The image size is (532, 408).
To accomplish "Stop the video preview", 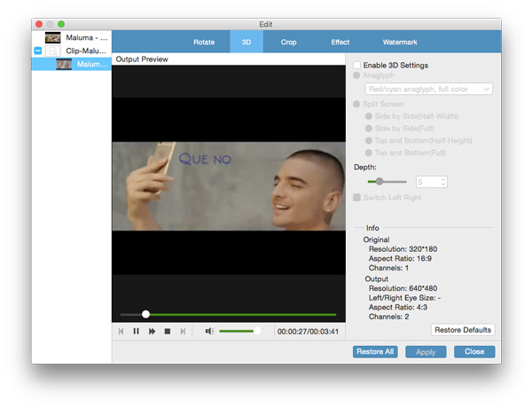I will tap(168, 331).
